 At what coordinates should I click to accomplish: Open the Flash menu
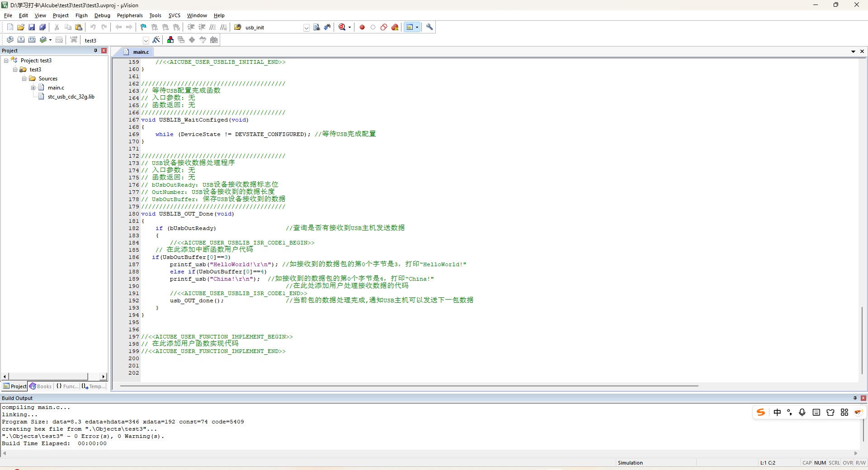pyautogui.click(x=81, y=15)
